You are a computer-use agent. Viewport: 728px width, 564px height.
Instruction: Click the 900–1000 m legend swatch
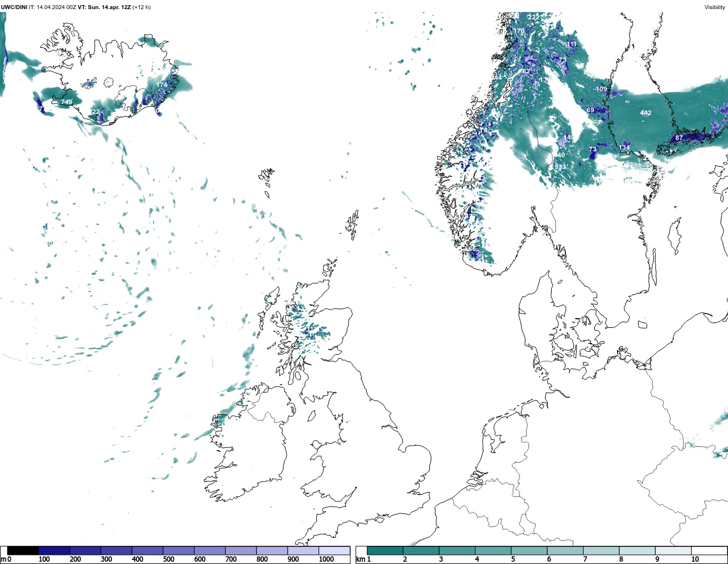[303, 550]
